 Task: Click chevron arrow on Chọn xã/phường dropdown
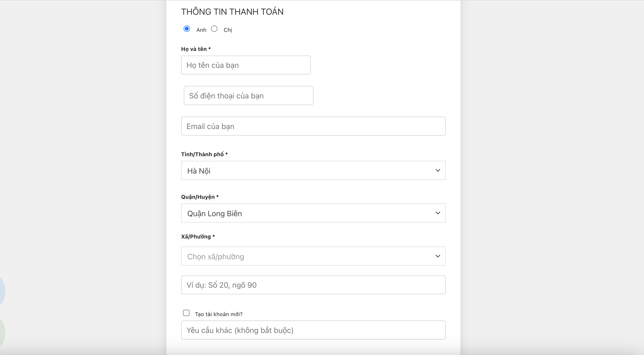pos(437,256)
